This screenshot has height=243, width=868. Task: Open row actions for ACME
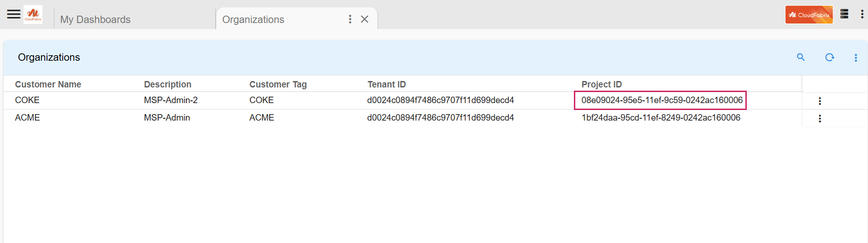click(820, 118)
